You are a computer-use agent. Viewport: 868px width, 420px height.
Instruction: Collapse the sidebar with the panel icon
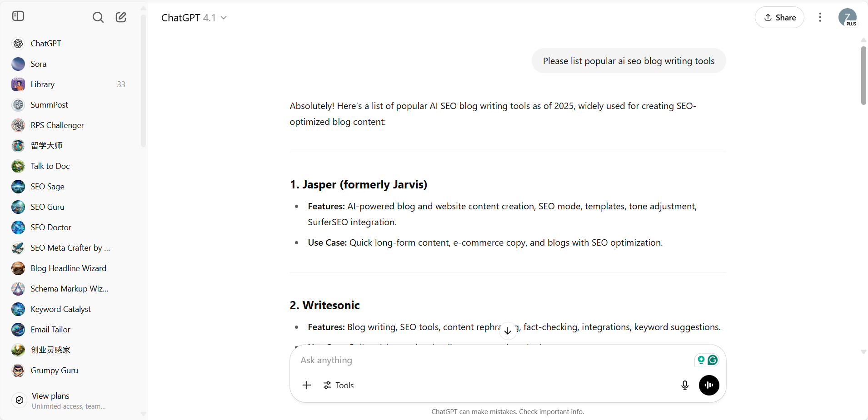point(18,16)
